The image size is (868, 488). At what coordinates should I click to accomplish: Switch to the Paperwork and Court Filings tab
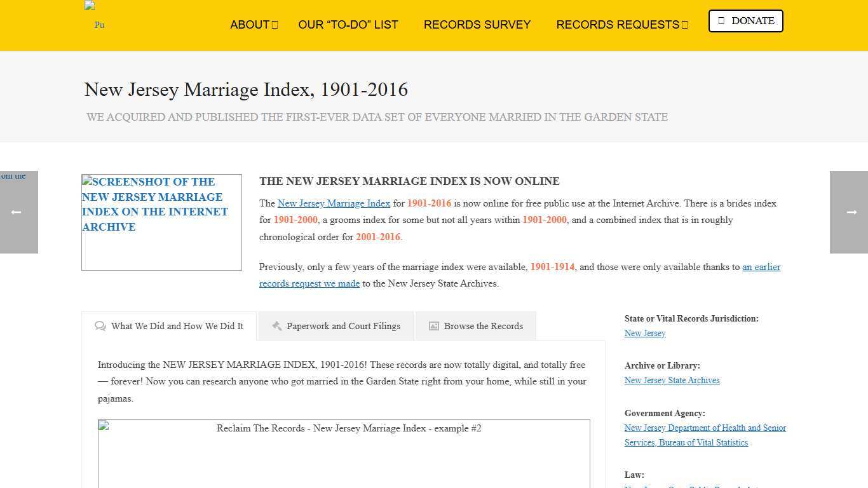(x=343, y=325)
